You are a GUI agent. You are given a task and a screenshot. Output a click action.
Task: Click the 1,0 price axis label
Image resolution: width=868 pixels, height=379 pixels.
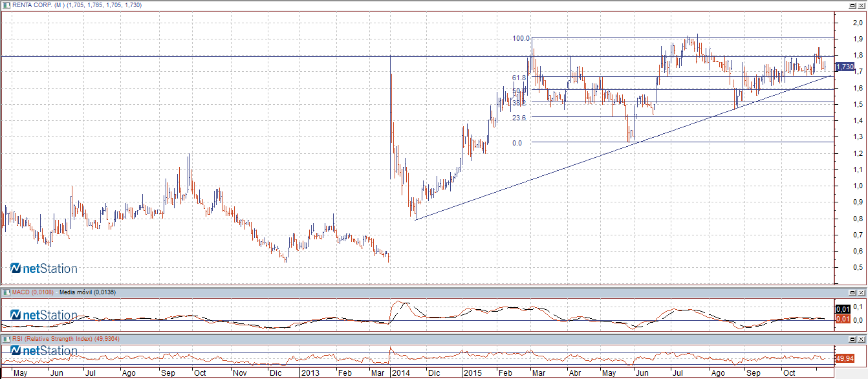pos(858,186)
